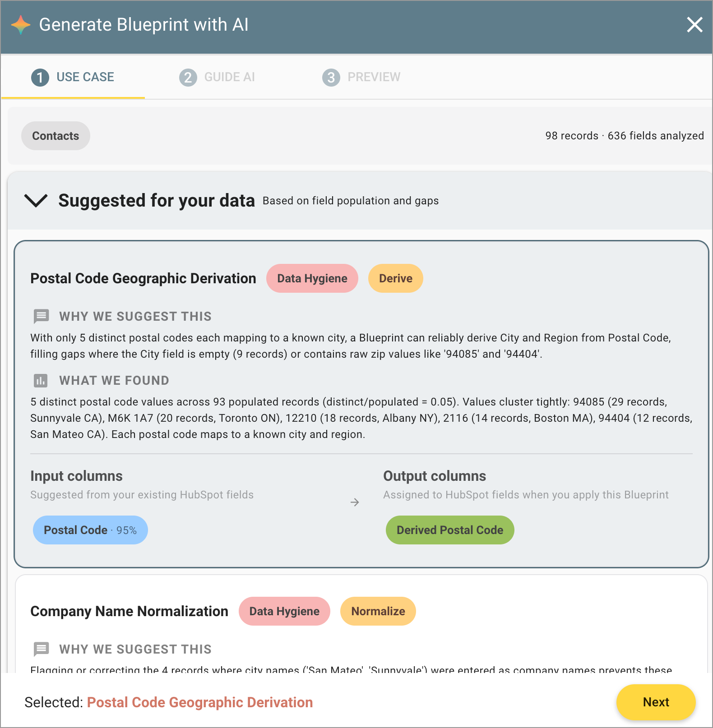Click the Next button
The height and width of the screenshot is (728, 713).
pos(656,702)
